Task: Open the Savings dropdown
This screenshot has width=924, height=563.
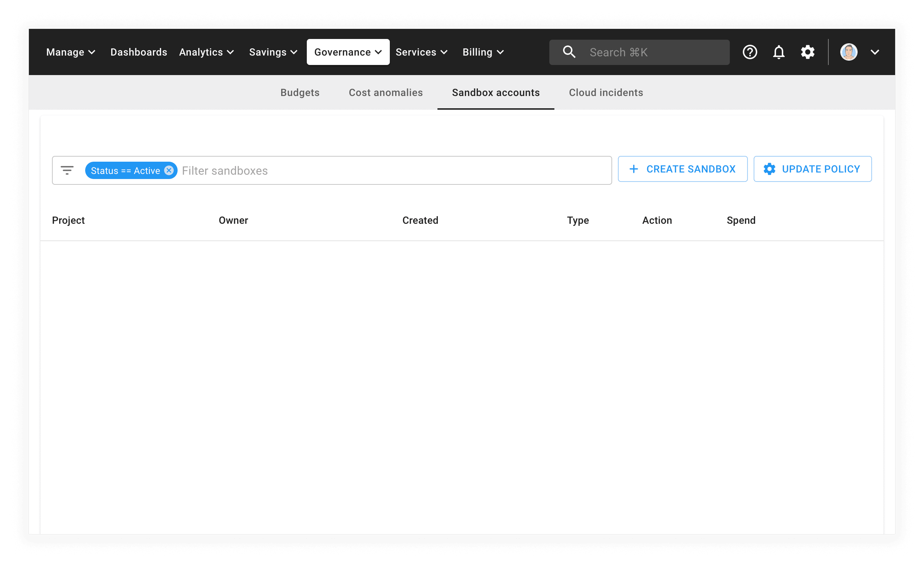Action: (273, 52)
